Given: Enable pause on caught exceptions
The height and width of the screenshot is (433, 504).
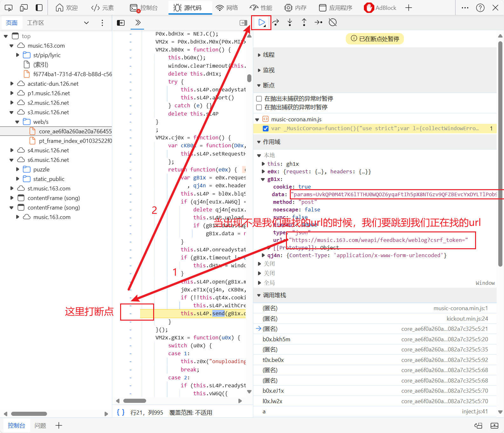Looking at the screenshot, I should (259, 107).
